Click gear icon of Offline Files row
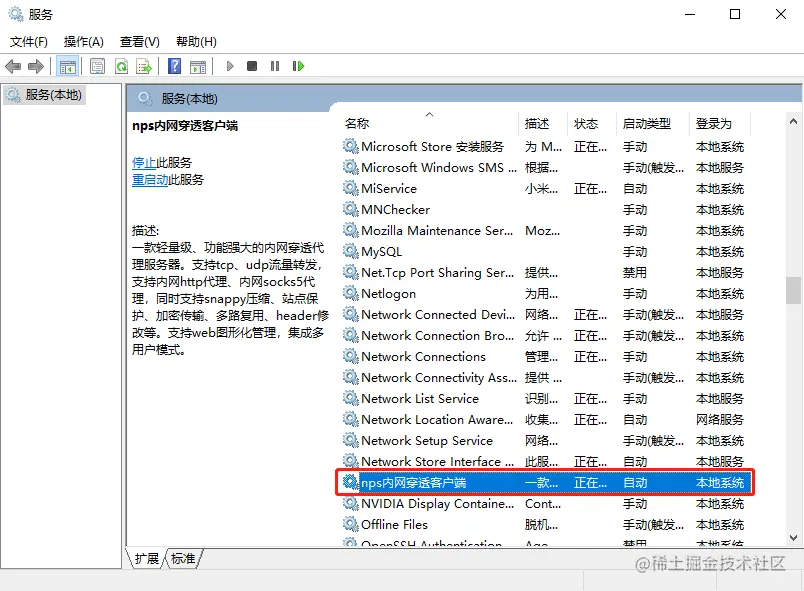Screen dimensions: 804x591 click(351, 524)
